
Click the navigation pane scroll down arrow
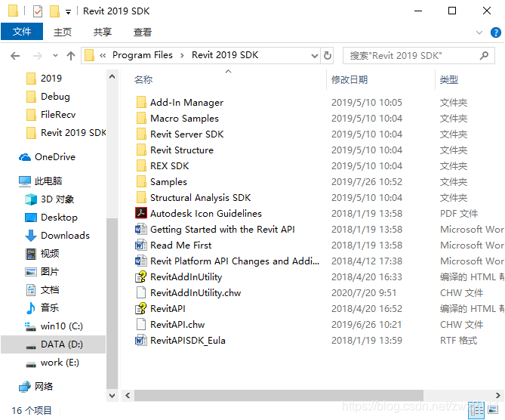(112, 396)
